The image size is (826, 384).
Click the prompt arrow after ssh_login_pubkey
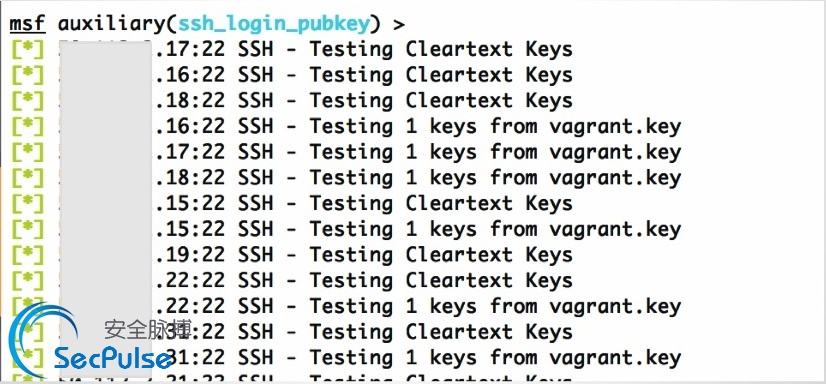click(x=399, y=25)
